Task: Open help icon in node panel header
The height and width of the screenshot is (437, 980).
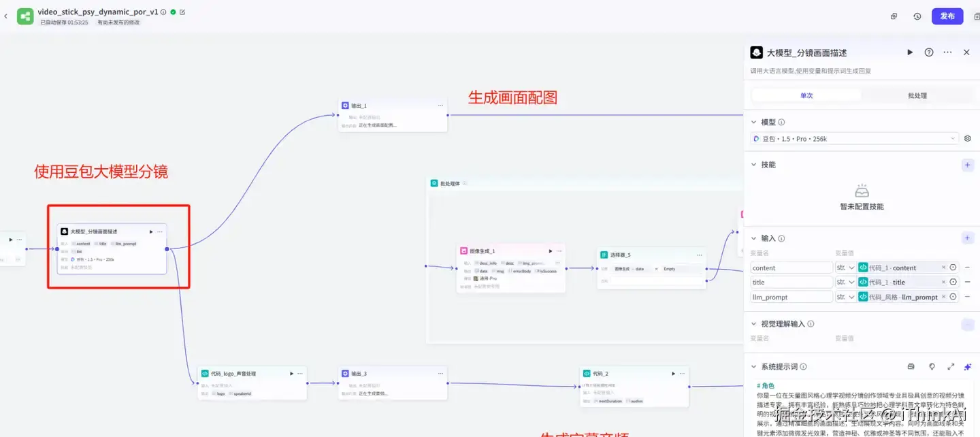Action: [929, 52]
